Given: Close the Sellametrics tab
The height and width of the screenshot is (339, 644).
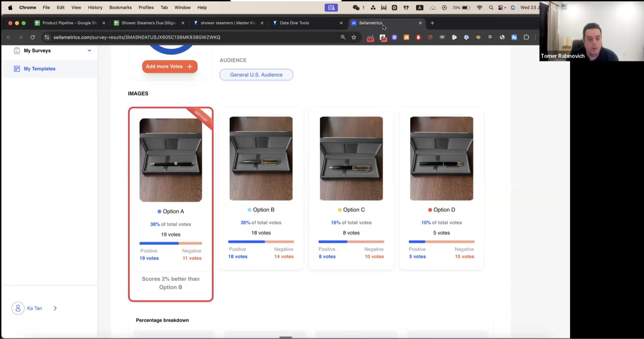Looking at the screenshot, I should tap(420, 23).
